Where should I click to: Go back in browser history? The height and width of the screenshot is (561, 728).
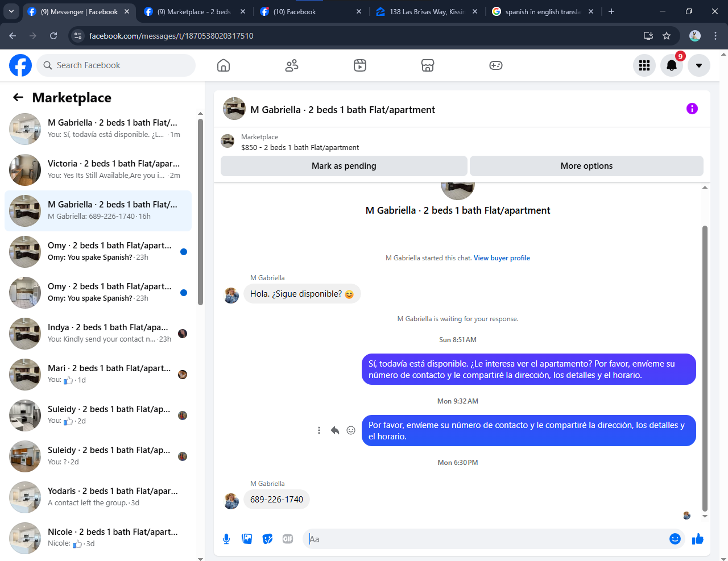coord(13,36)
